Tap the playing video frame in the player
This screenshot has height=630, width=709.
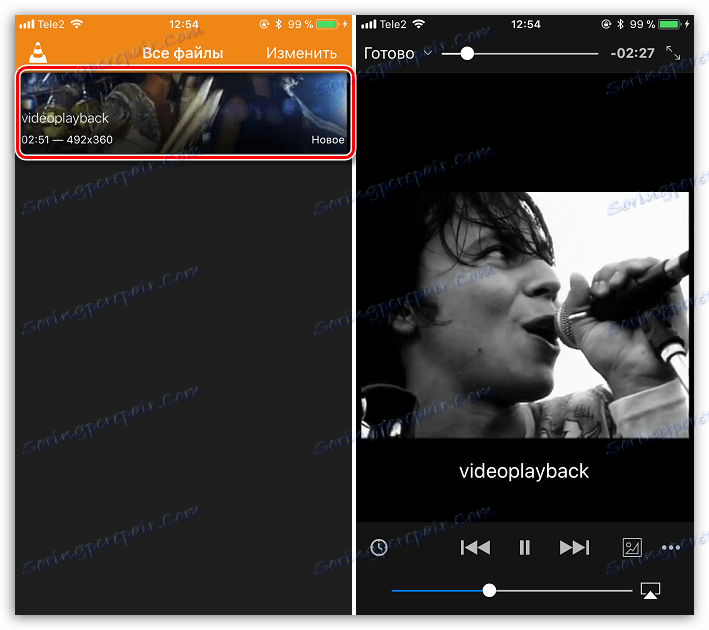525,315
